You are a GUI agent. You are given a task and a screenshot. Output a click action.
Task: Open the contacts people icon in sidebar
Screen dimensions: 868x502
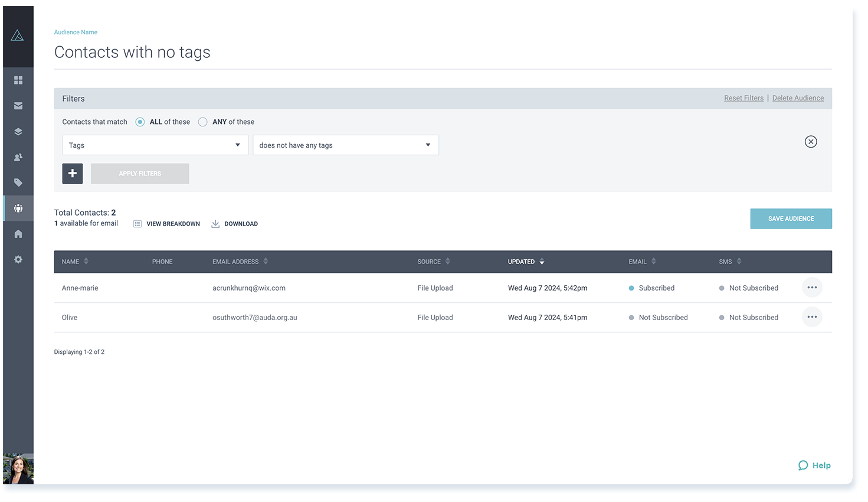coord(18,157)
